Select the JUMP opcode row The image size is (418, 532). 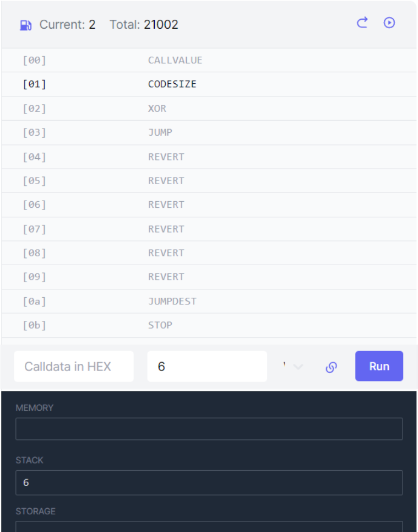click(x=209, y=133)
